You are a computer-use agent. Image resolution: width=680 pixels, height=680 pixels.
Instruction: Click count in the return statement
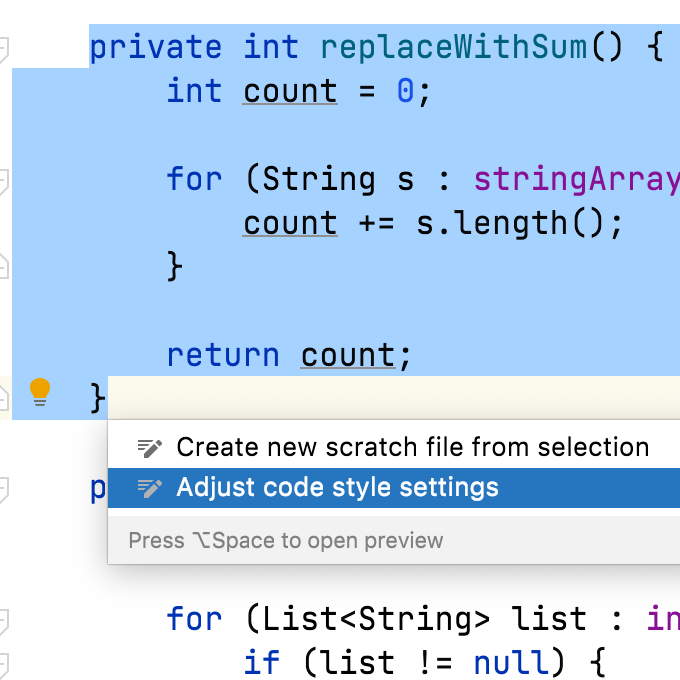tap(348, 355)
